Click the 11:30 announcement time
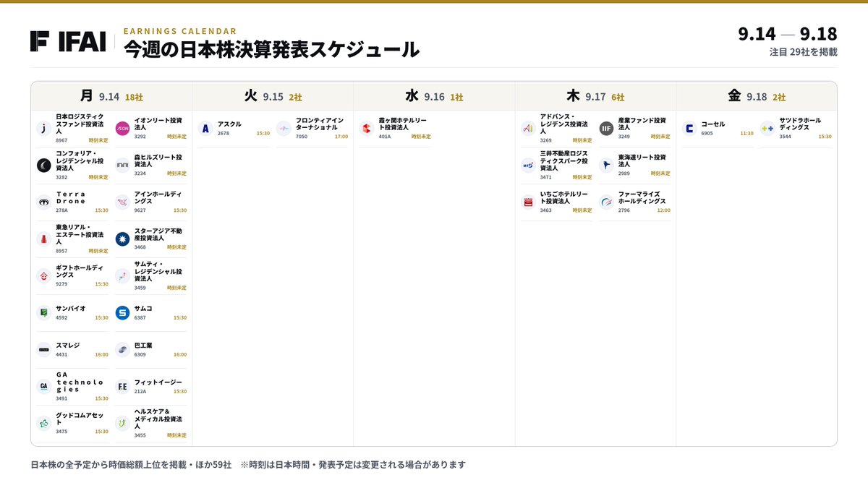This screenshot has width=868, height=488. point(746,133)
